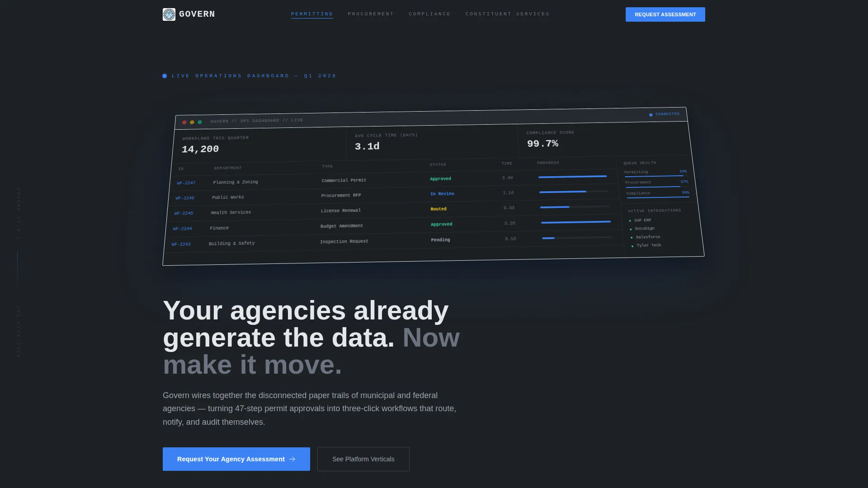
Task: Click the GOVERN // OPS DASHBOARD // LIVE title
Action: (x=257, y=121)
